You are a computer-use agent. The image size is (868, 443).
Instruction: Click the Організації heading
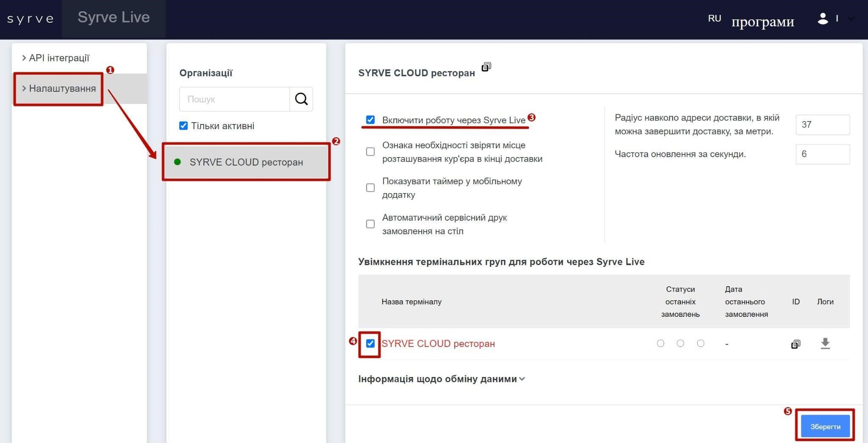[206, 73]
